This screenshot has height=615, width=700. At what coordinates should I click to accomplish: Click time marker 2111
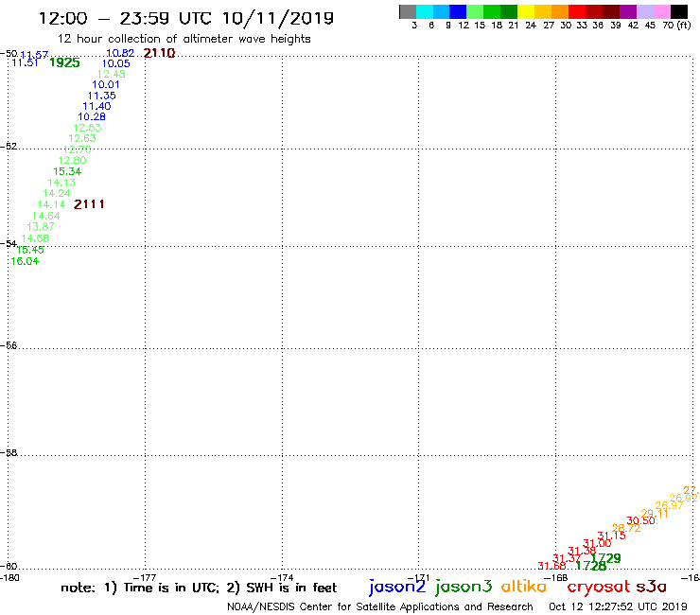coord(89,204)
